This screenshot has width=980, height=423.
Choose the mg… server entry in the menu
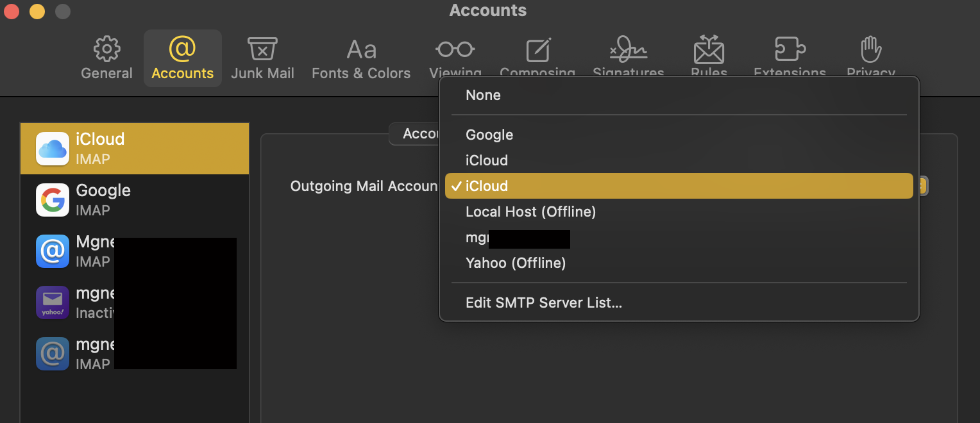[x=679, y=237]
